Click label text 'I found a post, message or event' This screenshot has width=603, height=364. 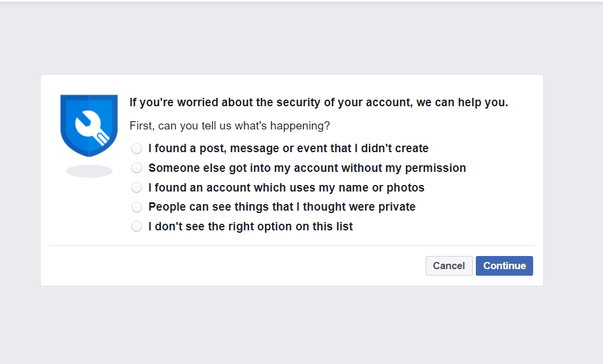coord(288,149)
